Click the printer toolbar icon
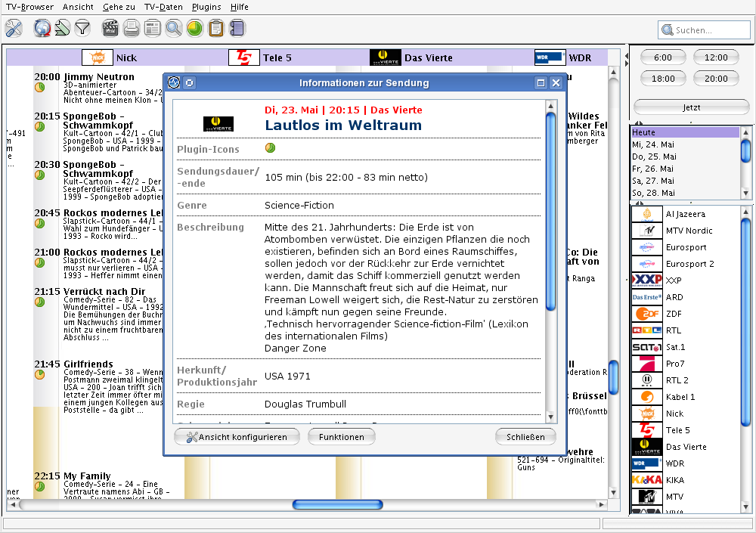 pyautogui.click(x=131, y=29)
